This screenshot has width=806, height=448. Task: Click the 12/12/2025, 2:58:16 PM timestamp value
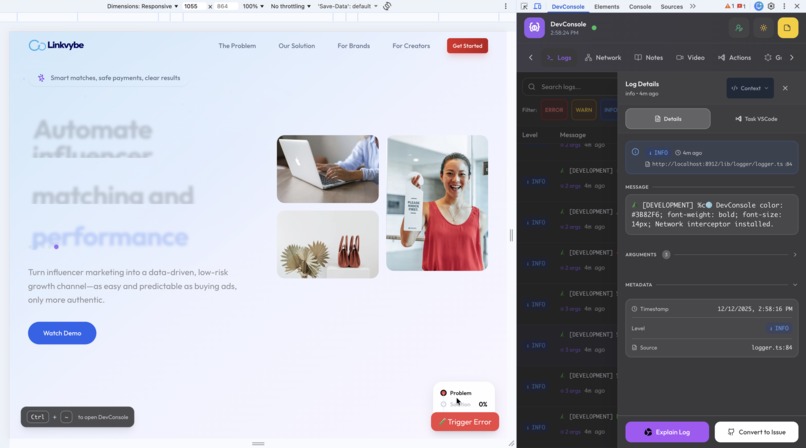click(x=755, y=309)
